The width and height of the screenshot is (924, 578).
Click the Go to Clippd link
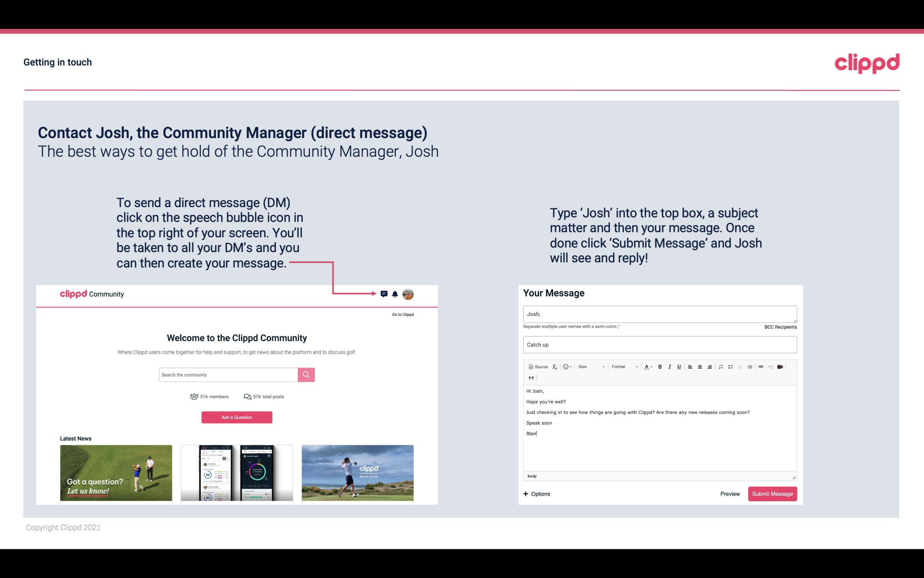[402, 314]
